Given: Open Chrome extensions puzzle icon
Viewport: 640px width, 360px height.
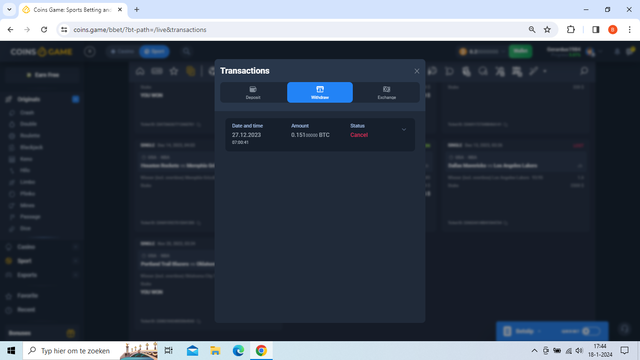Looking at the screenshot, I should pyautogui.click(x=571, y=29).
